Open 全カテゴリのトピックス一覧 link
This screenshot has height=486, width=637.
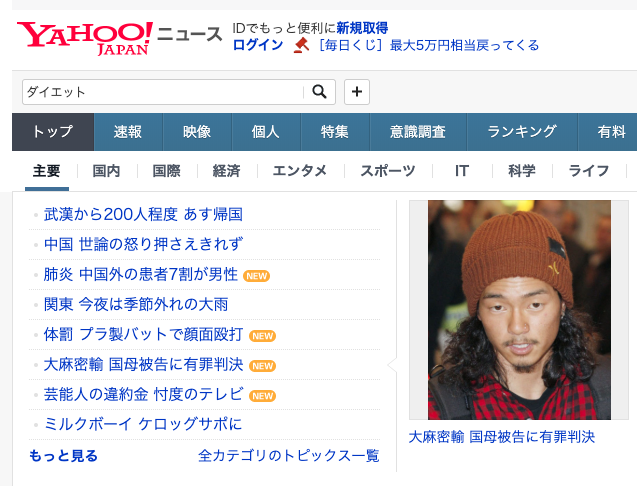289,456
